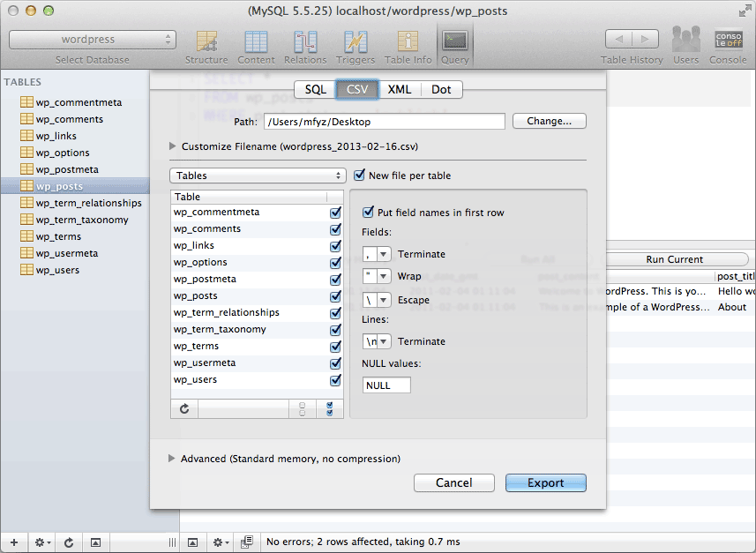Click select-all icon below table list
Image resolution: width=756 pixels, height=553 pixels.
330,409
